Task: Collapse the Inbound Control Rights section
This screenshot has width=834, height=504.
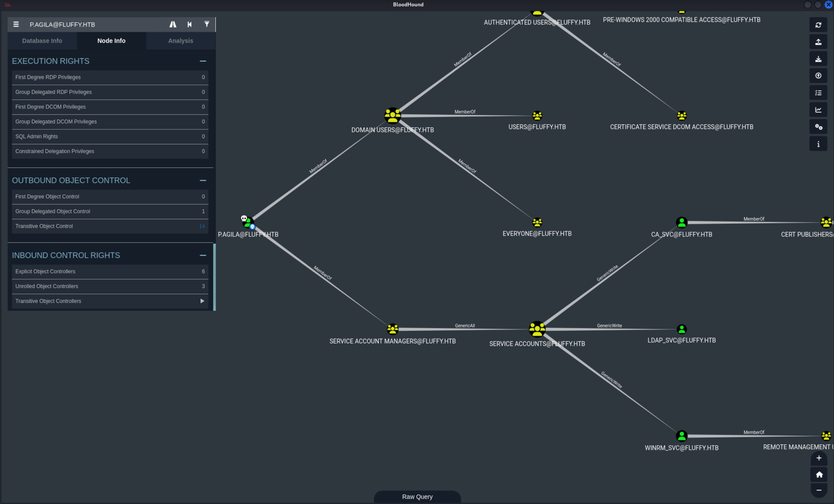Action: 203,255
